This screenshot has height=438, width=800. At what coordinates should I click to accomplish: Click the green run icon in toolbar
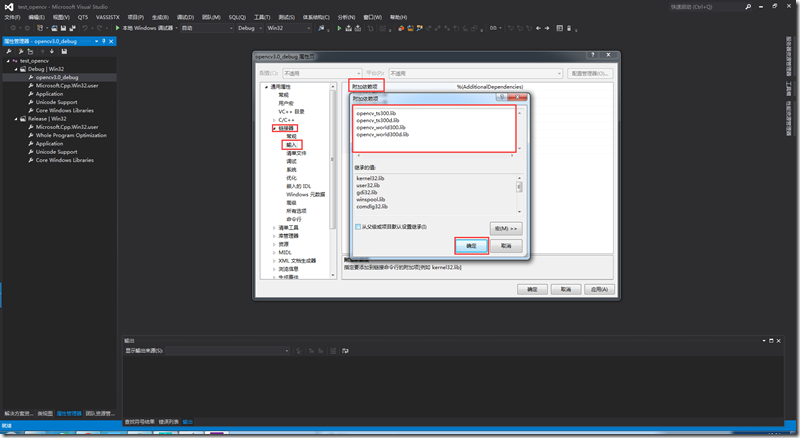[339, 28]
